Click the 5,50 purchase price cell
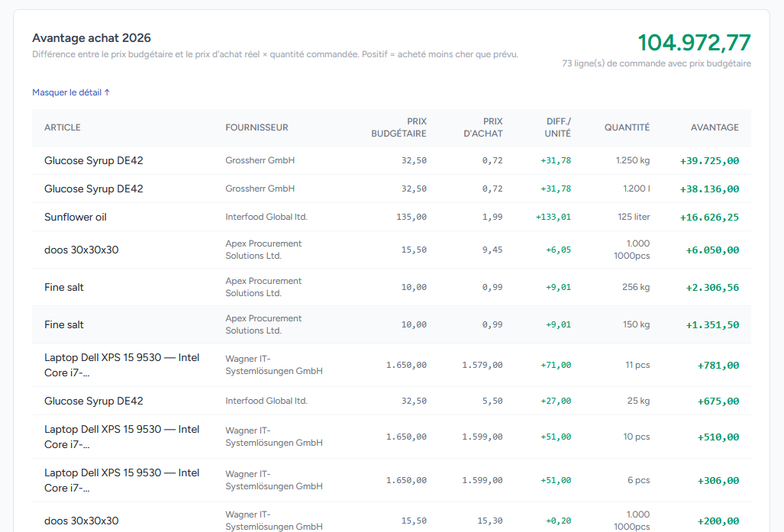Image resolution: width=784 pixels, height=532 pixels. (492, 401)
